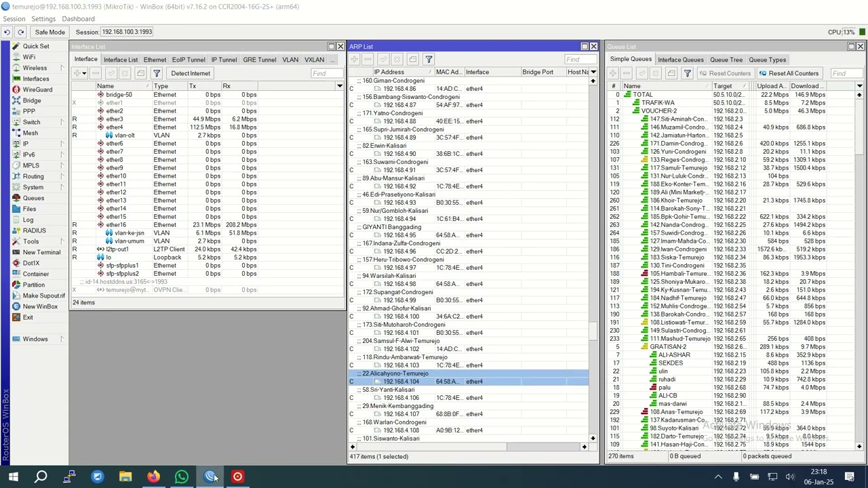
Task: Open column selector dropdown in ARP List
Action: pyautogui.click(x=593, y=72)
